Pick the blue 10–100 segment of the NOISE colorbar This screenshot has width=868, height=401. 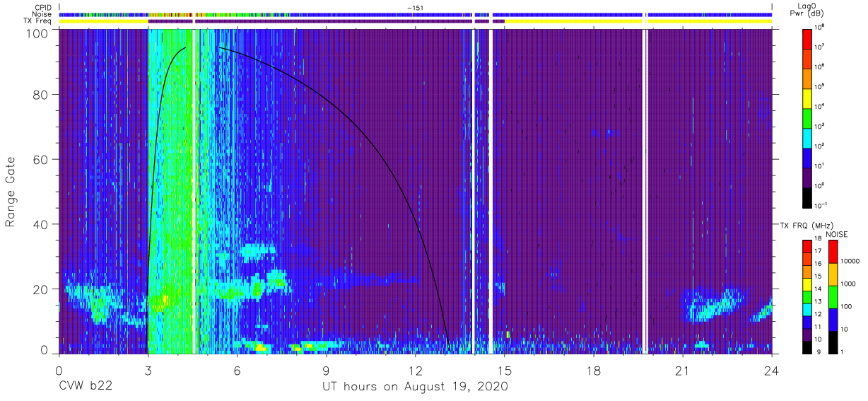coord(833,318)
